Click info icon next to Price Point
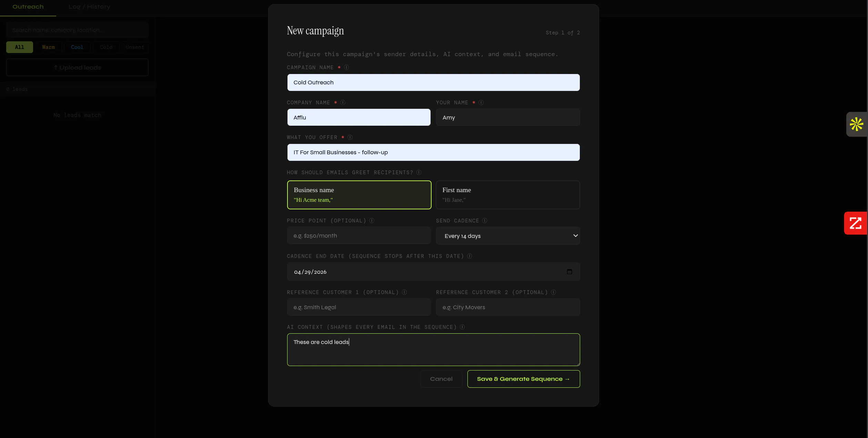Viewport: 868px width, 438px height. click(x=372, y=221)
